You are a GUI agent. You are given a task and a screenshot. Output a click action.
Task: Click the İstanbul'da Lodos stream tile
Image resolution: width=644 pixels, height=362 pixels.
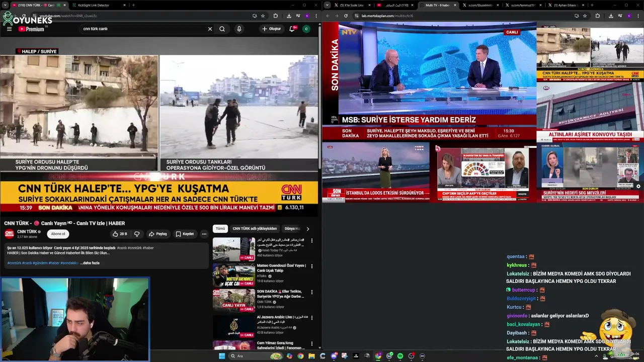point(376,172)
